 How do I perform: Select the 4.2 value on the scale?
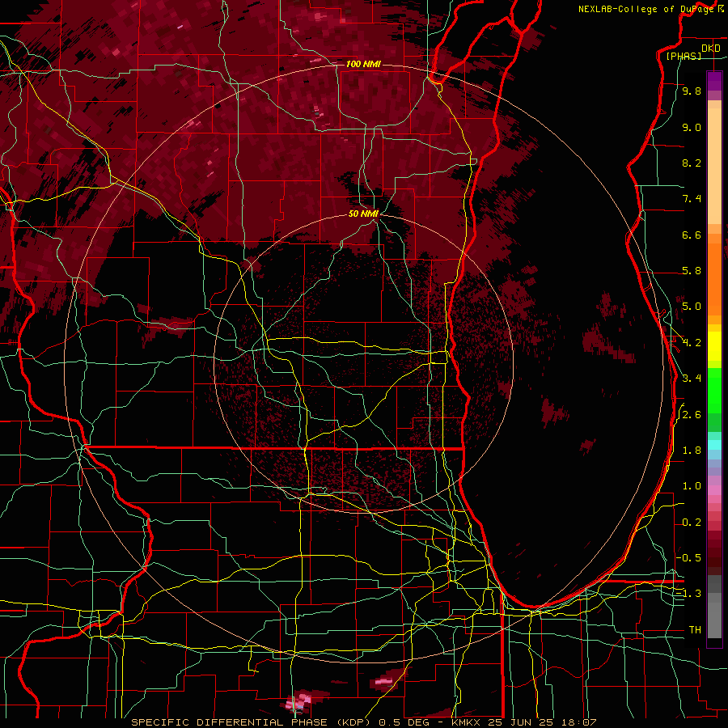click(x=692, y=343)
